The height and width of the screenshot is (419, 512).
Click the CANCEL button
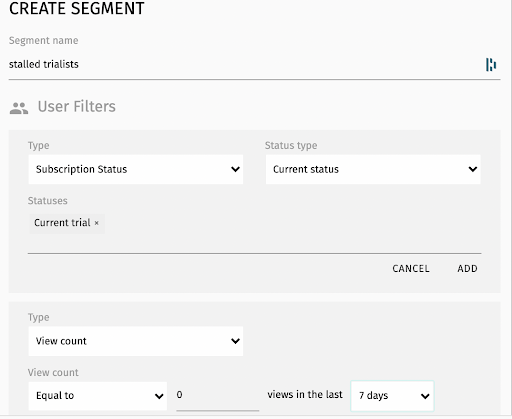tap(411, 269)
